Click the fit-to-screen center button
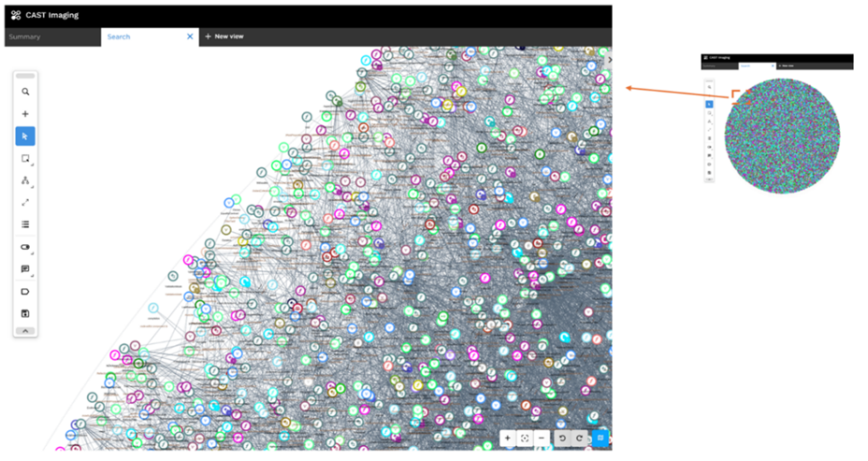868x461 pixels. [x=524, y=438]
